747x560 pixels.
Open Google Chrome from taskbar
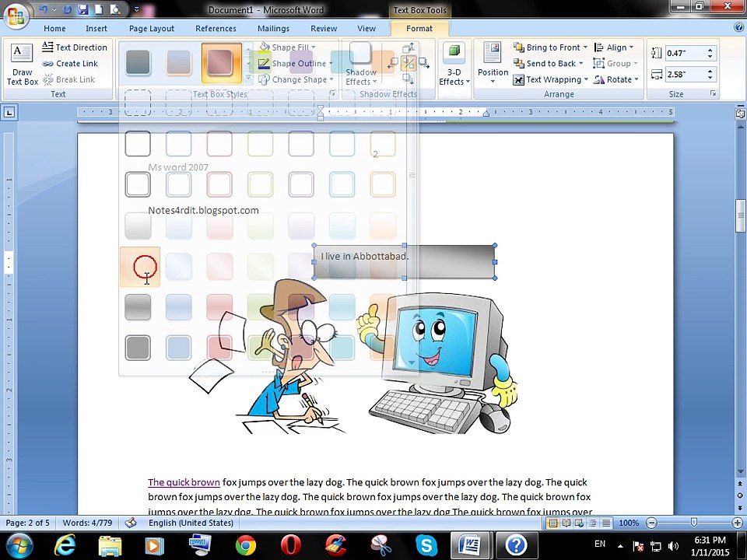245,544
